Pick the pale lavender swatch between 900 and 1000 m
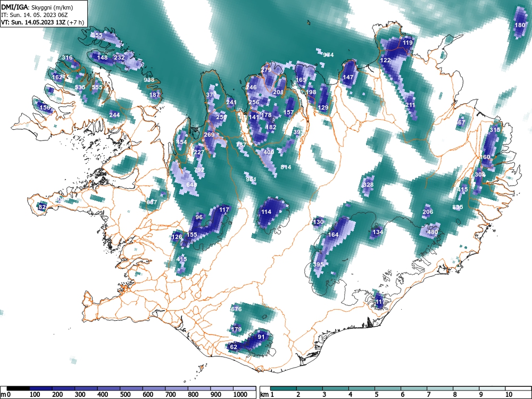The image size is (532, 399). 221,388
